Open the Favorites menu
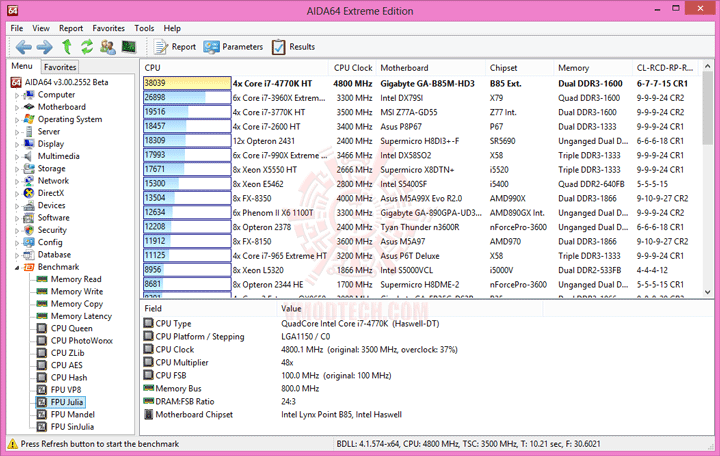 pos(108,28)
